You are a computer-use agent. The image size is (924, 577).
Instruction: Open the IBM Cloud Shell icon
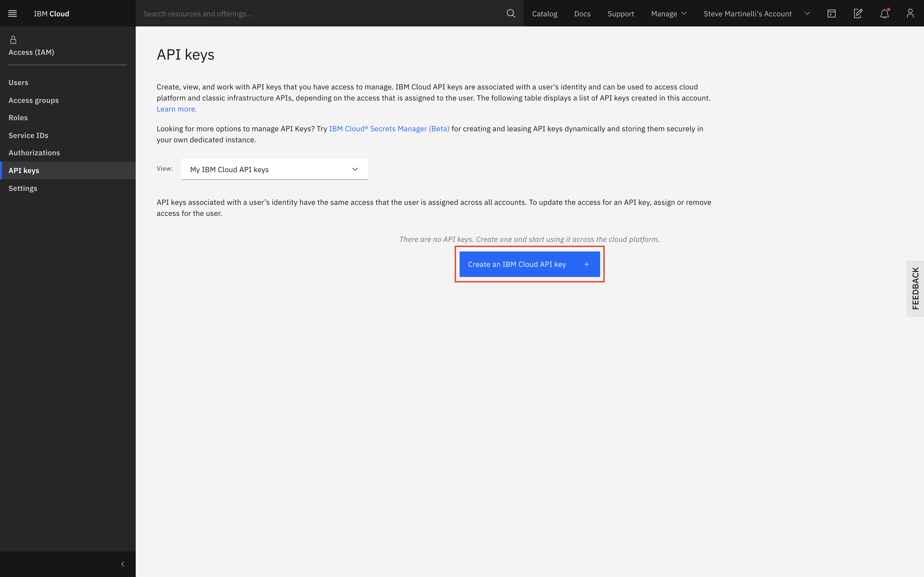[831, 14]
